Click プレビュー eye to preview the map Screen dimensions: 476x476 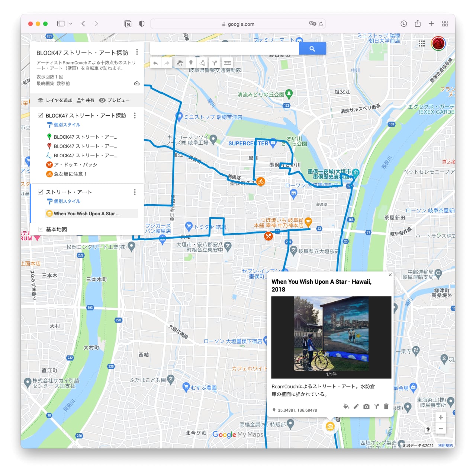click(115, 100)
